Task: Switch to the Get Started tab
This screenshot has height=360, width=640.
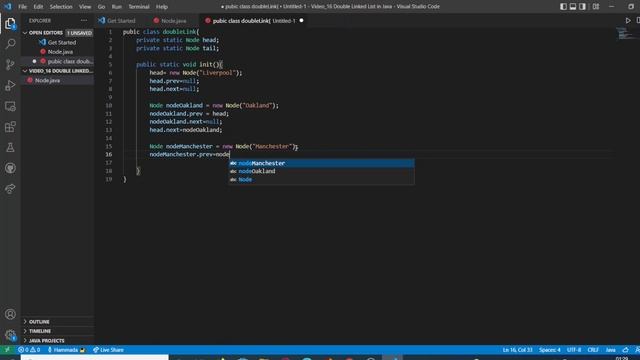Action: pos(121,20)
